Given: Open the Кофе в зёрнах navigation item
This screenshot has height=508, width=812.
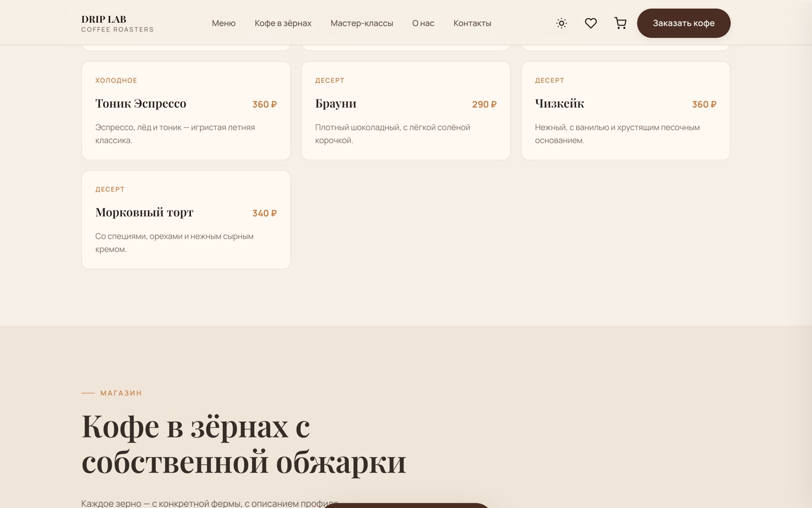Looking at the screenshot, I should pos(283,23).
